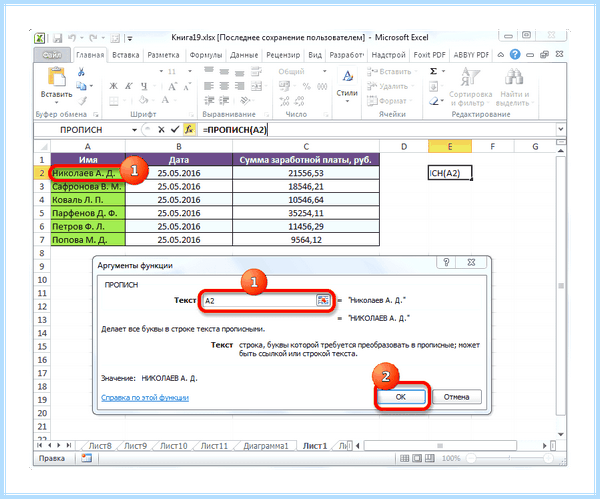This screenshot has width=600, height=499.
Task: Click the Increase Font Size icon
Action: [173, 86]
